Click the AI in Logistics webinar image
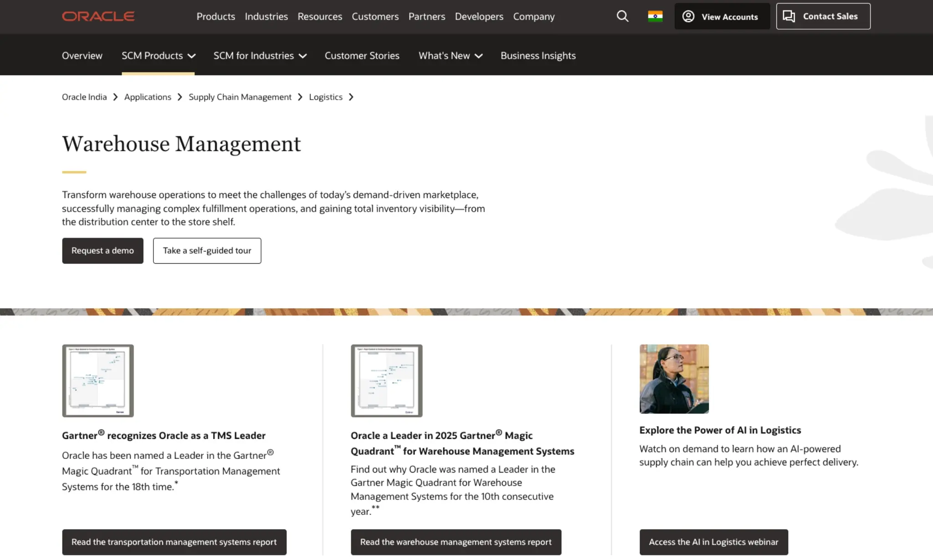Screen dimensions: 933x560 (x=674, y=379)
